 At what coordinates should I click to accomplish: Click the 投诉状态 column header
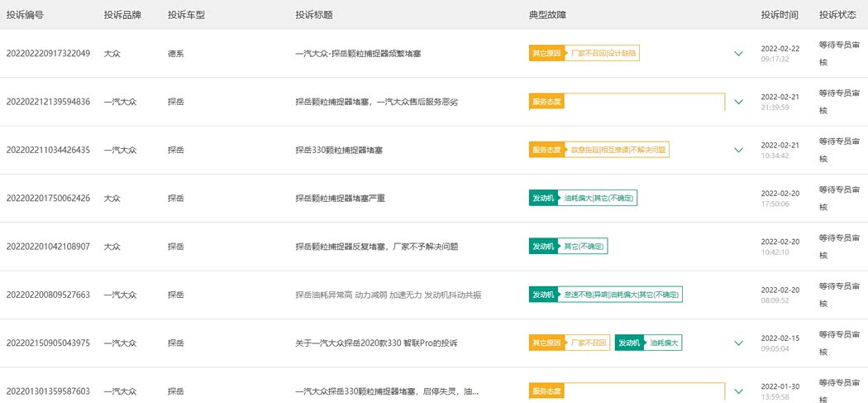(837, 15)
